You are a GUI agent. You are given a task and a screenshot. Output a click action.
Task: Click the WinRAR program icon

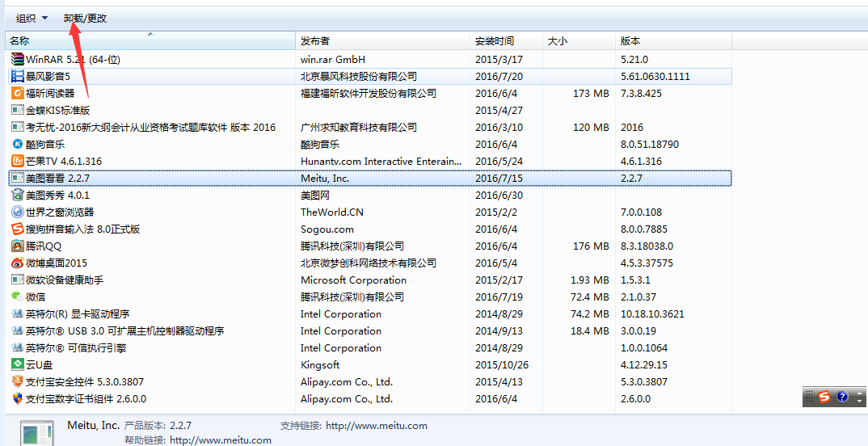[18, 59]
